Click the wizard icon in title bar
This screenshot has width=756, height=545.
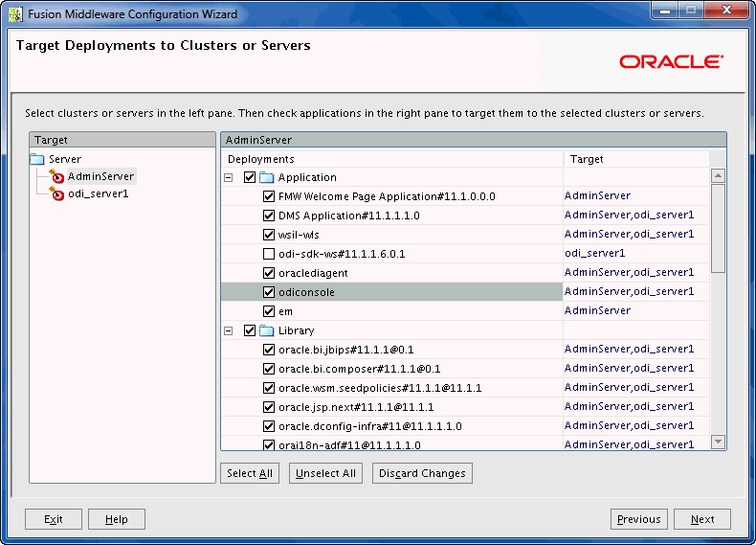tap(15, 14)
